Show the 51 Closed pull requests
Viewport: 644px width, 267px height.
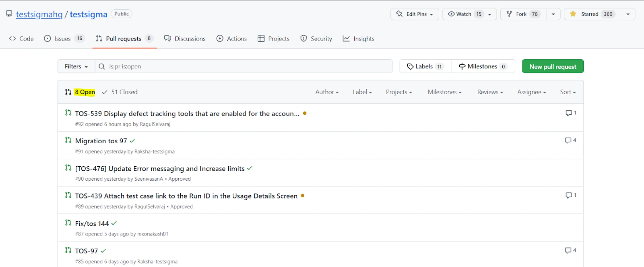pos(120,92)
